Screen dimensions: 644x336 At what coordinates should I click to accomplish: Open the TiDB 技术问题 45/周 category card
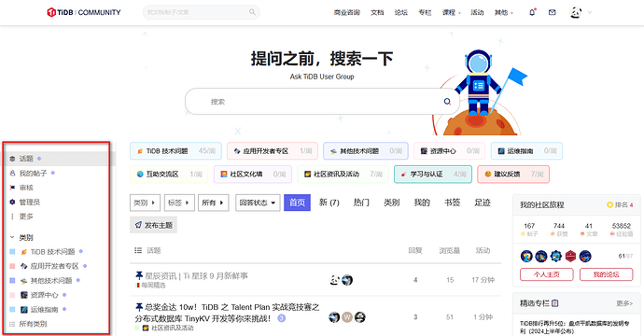tap(175, 151)
